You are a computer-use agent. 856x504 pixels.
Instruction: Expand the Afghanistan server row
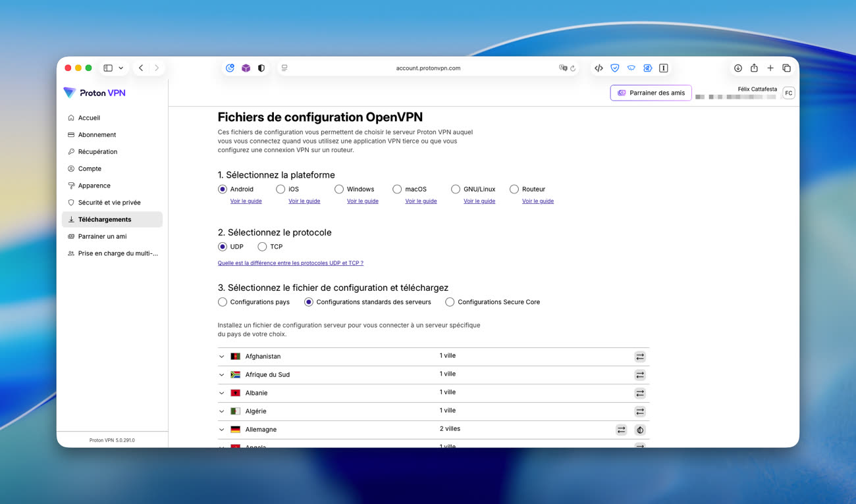point(222,357)
